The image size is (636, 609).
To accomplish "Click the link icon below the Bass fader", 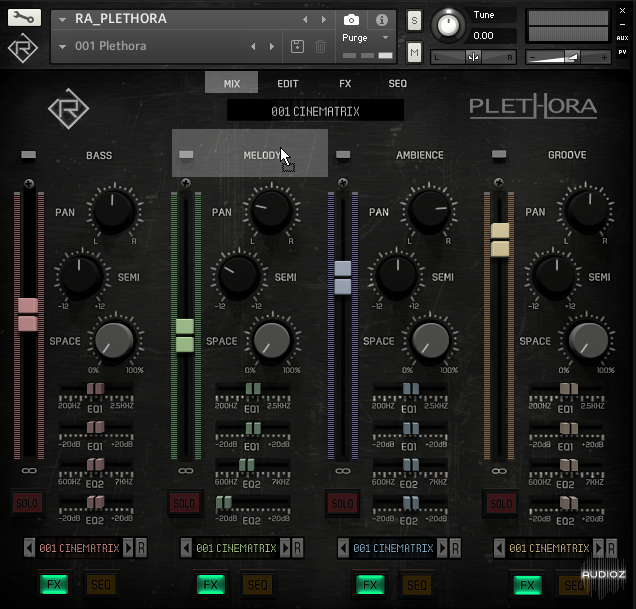I will (29, 471).
